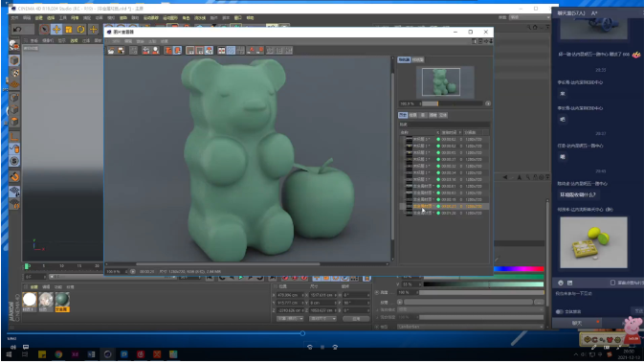Viewport: 644px width, 363px height.
Task: Select the Scale tool
Action: [69, 29]
